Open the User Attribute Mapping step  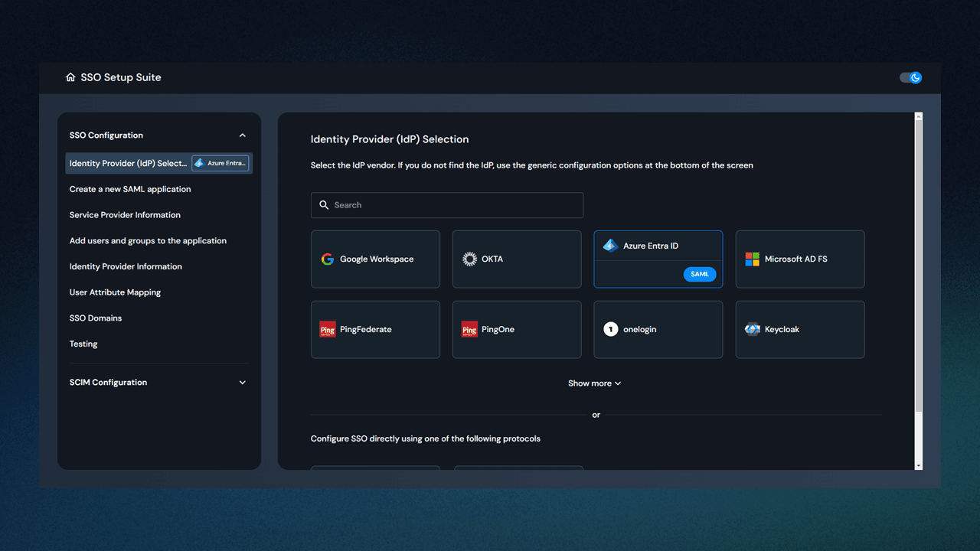pyautogui.click(x=115, y=292)
